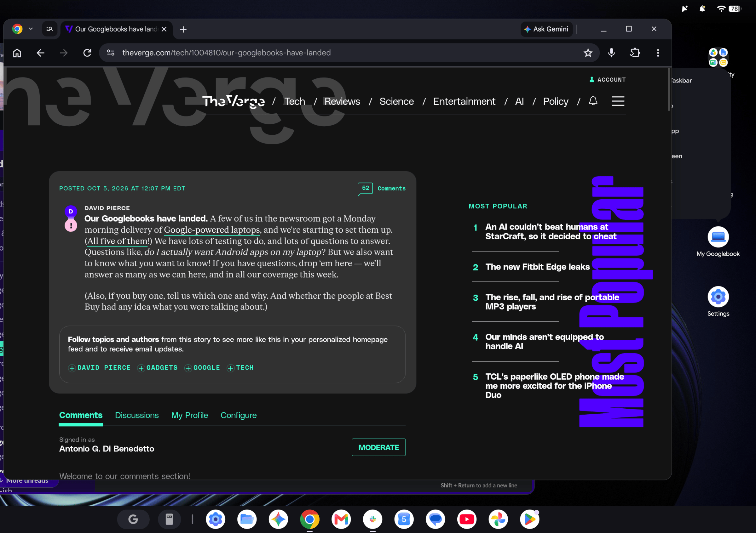The height and width of the screenshot is (533, 756).
Task: Open Gmail from the taskbar
Action: pyautogui.click(x=341, y=519)
